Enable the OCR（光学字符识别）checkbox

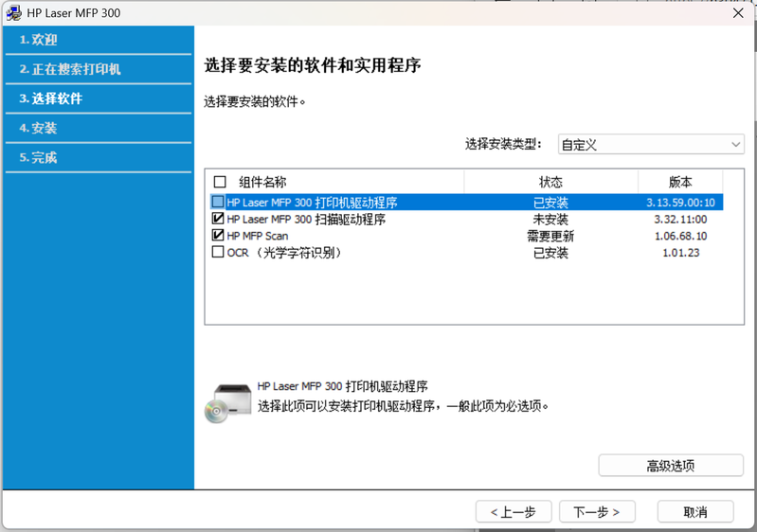218,253
